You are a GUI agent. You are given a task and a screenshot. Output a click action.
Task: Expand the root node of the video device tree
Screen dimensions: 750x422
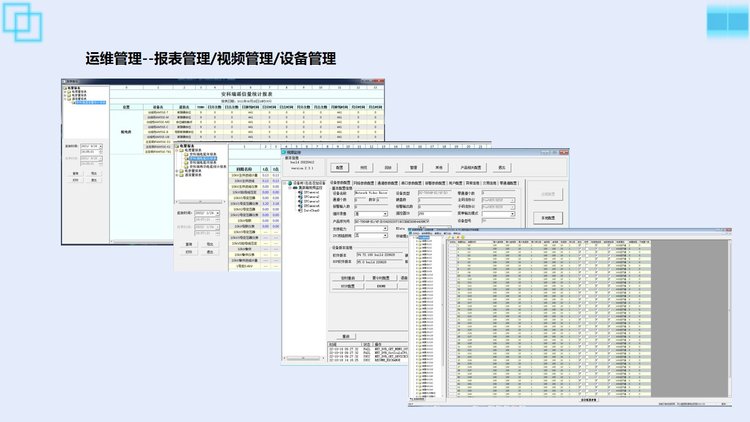pyautogui.click(x=289, y=183)
